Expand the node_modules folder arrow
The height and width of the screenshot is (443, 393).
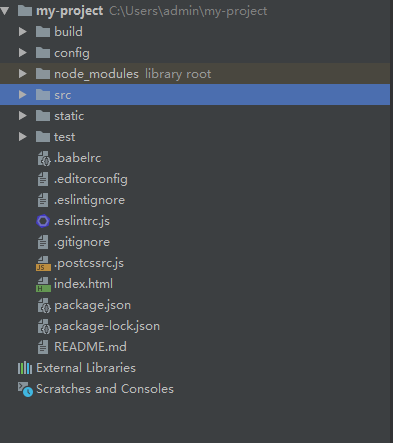(x=23, y=74)
